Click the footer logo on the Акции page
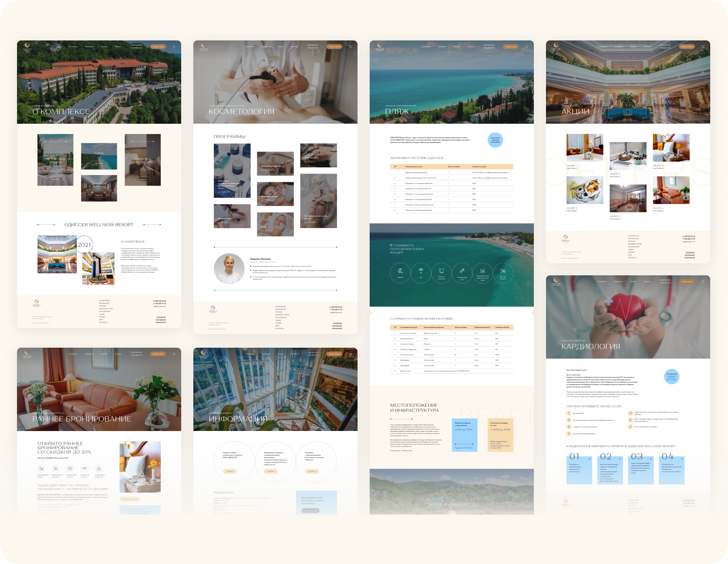Screen dimensions: 728x564 point(565,239)
